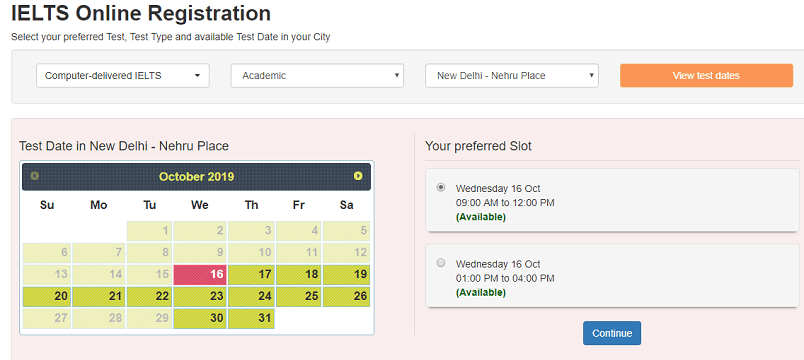Choose October 30 on the calendar
Viewport: 804px width, 360px height.
[200, 318]
